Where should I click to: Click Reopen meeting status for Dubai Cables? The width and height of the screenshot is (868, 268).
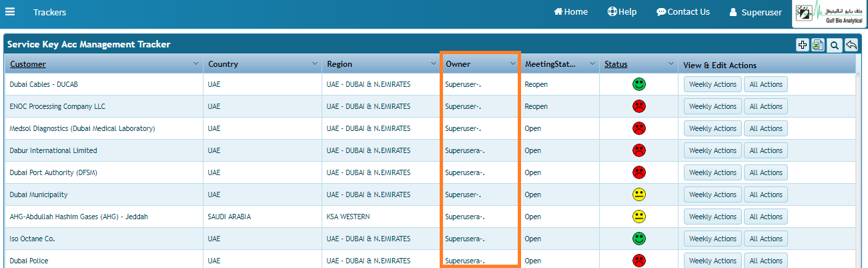[x=536, y=84]
